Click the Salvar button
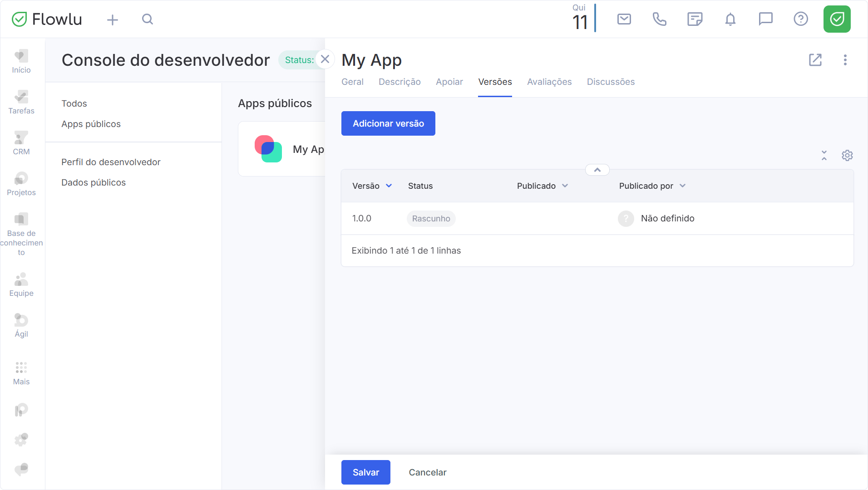The width and height of the screenshot is (868, 490). (366, 472)
